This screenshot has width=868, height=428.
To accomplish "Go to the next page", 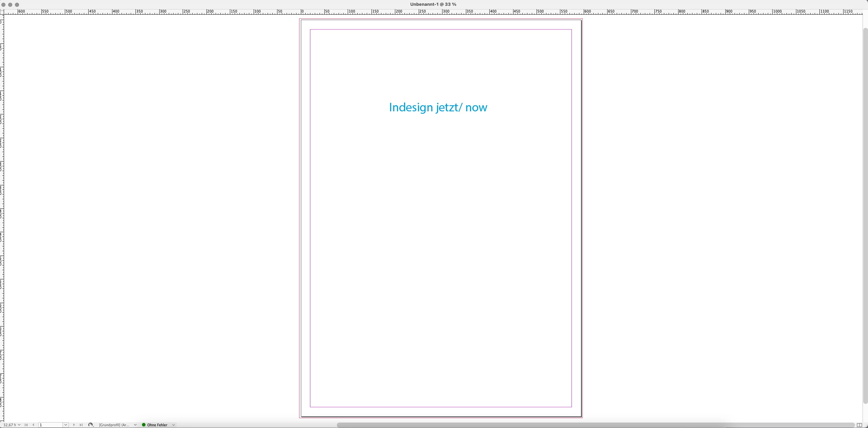I will pyautogui.click(x=74, y=425).
